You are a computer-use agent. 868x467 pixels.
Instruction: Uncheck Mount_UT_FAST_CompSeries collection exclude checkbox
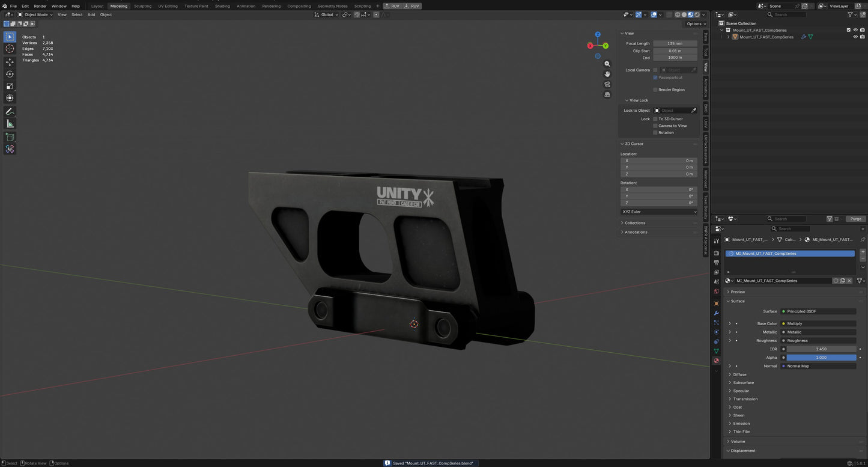point(849,30)
